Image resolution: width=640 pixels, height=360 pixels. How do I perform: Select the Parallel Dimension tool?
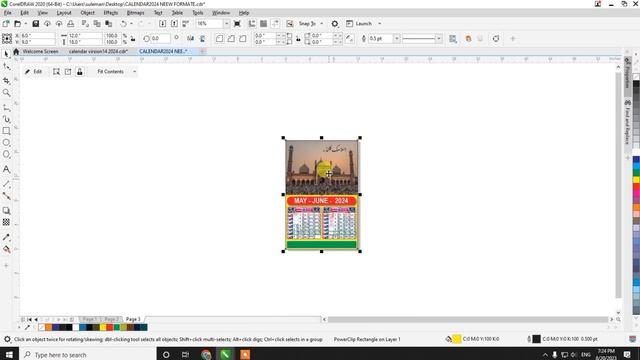[x=6, y=184]
